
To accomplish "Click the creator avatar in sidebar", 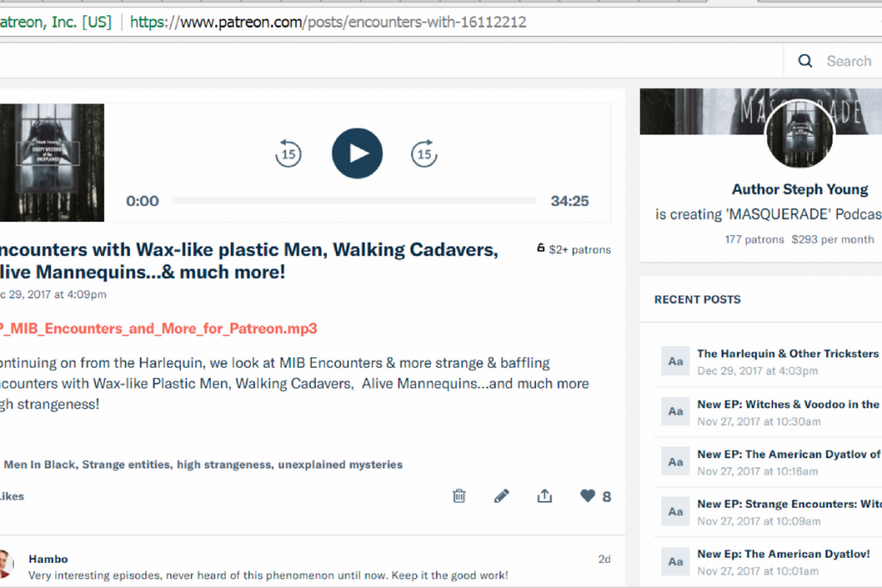I will tap(800, 133).
